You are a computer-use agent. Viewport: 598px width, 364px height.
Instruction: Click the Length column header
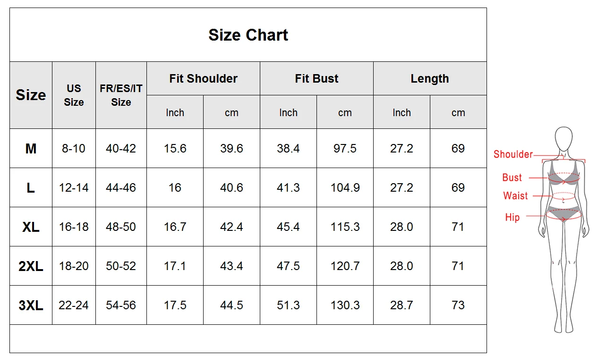[x=430, y=78]
